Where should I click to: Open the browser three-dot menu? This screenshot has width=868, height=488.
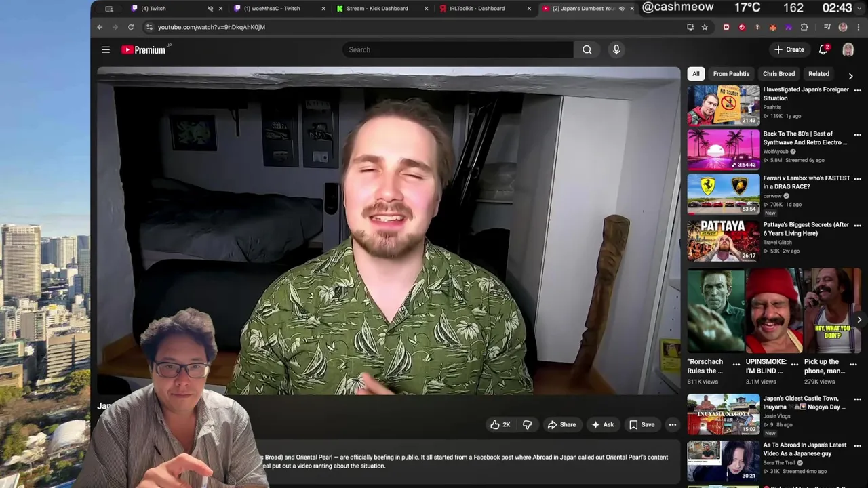(859, 27)
